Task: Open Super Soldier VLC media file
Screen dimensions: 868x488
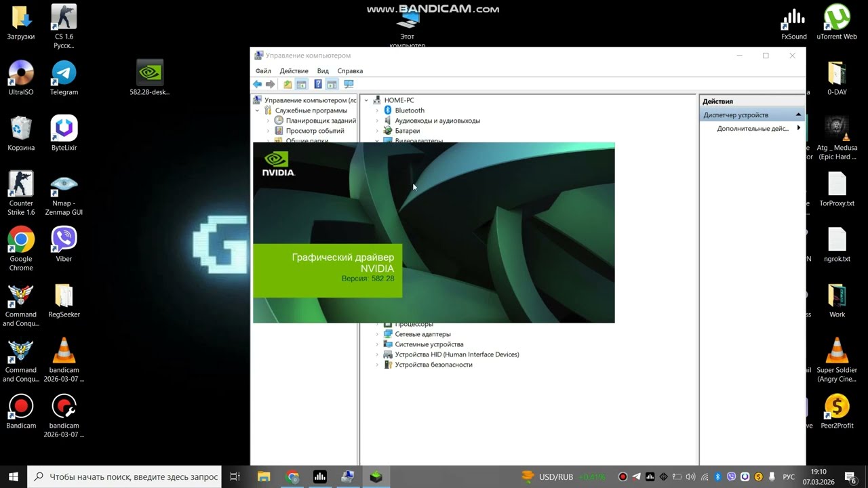Action: [837, 360]
